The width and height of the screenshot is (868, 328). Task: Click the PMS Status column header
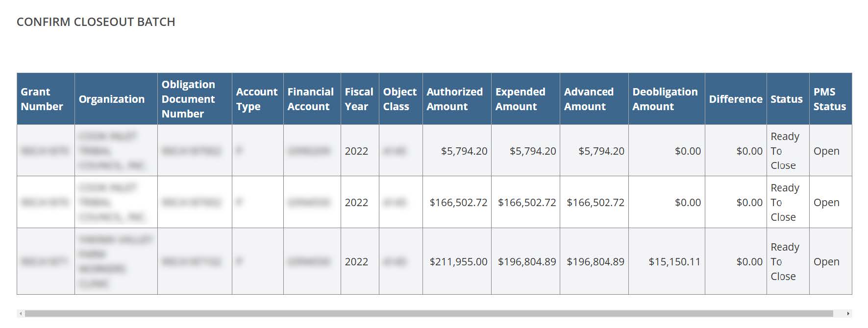829,99
